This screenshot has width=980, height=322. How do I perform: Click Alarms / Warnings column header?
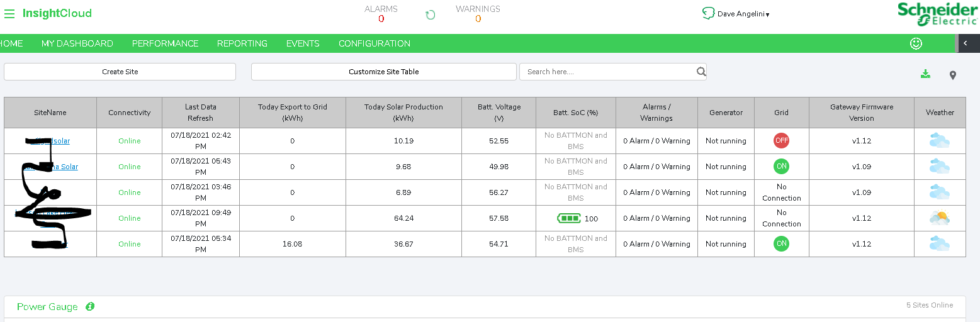pyautogui.click(x=656, y=113)
